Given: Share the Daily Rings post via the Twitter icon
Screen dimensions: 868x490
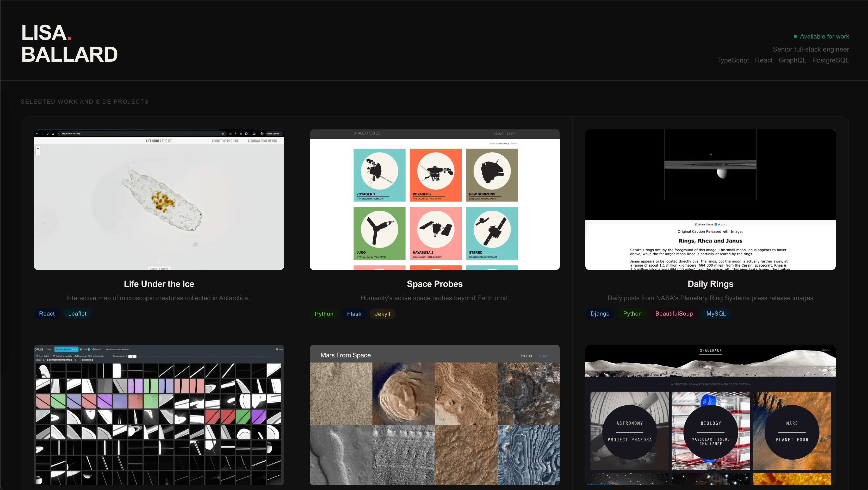Looking at the screenshot, I should coord(719,225).
